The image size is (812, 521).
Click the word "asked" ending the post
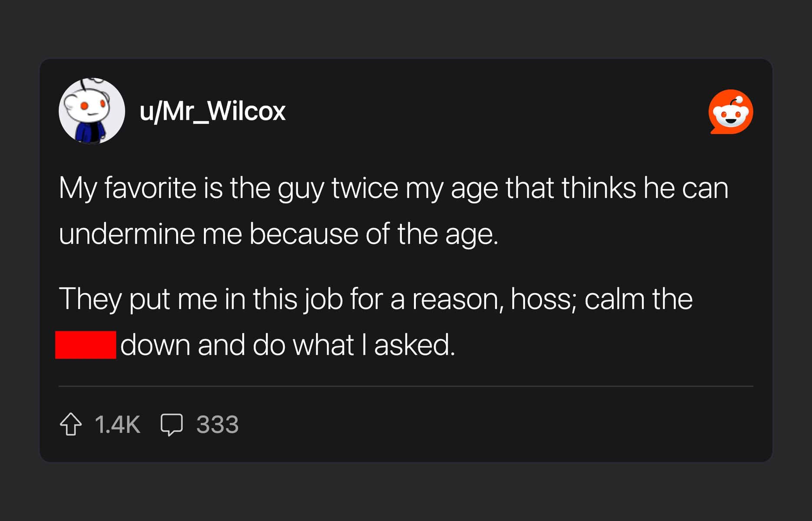414,345
